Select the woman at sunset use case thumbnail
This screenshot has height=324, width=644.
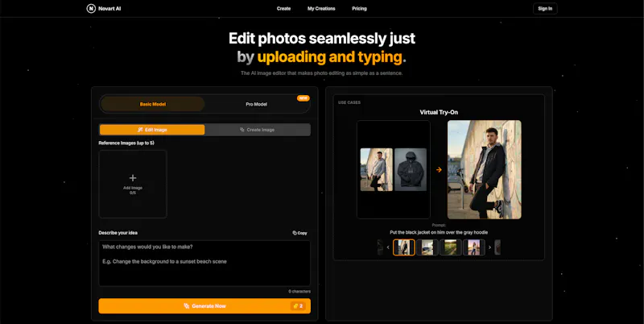[474, 247]
